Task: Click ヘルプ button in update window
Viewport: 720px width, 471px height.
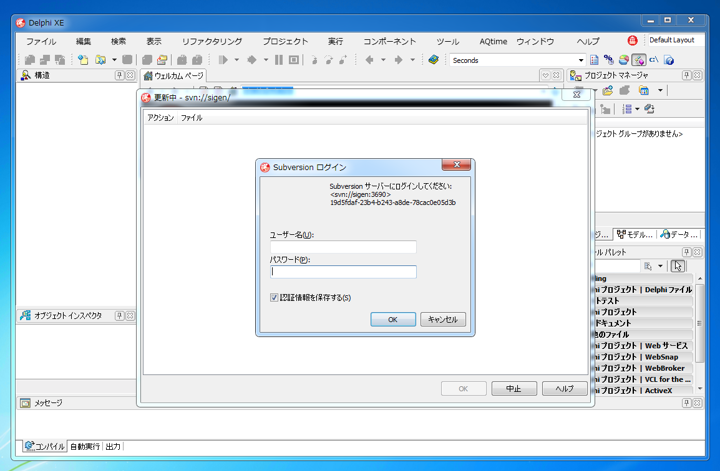Action: (564, 389)
